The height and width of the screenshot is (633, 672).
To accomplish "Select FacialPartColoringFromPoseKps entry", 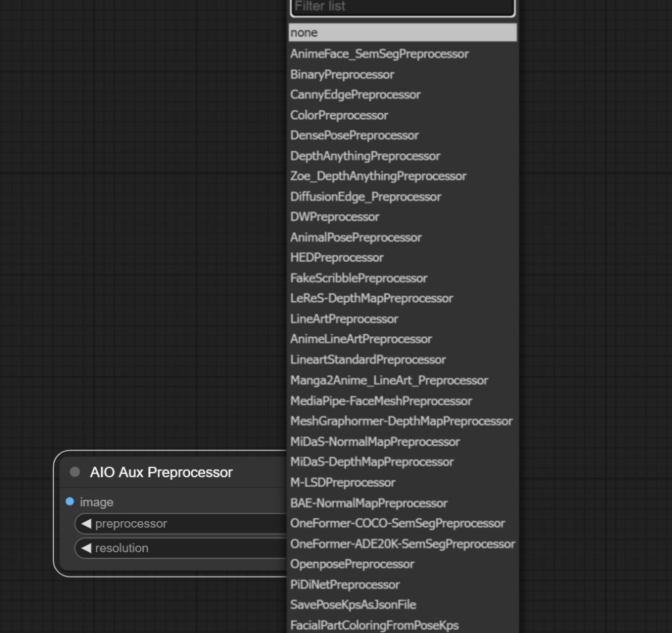I will point(375,625).
